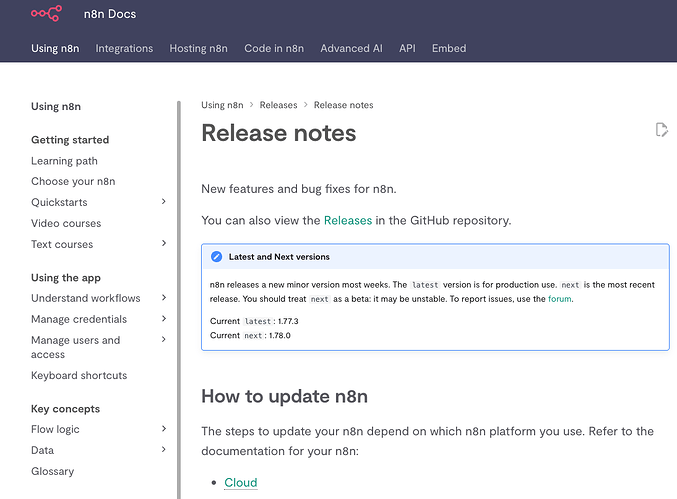The width and height of the screenshot is (677, 499).
Task: Open Understand workflows sidebar item
Action: click(x=85, y=298)
